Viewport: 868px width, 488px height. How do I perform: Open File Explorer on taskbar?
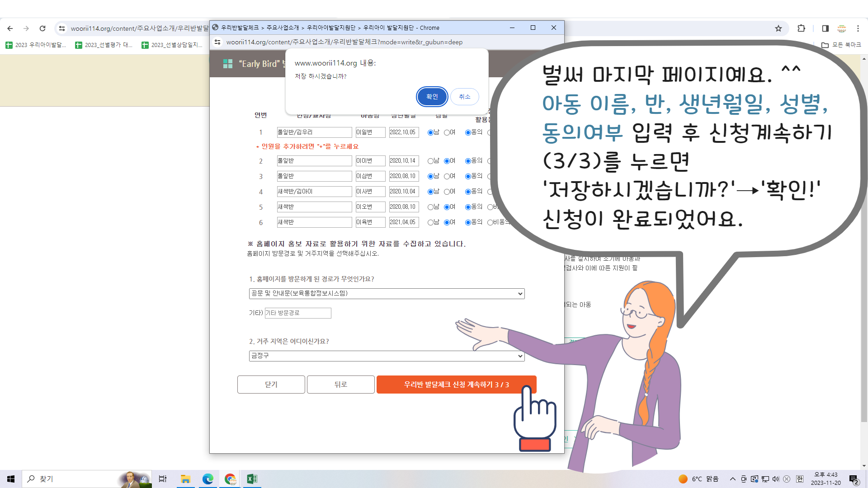coord(185,479)
